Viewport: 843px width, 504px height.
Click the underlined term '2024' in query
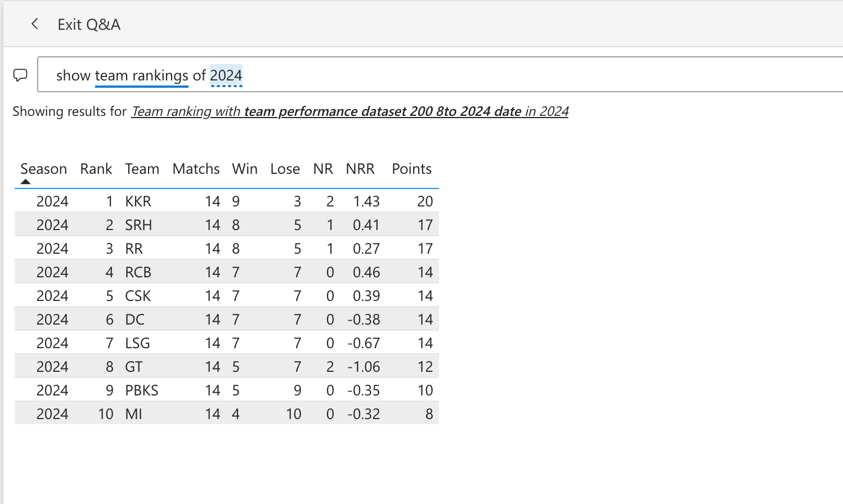click(x=226, y=75)
